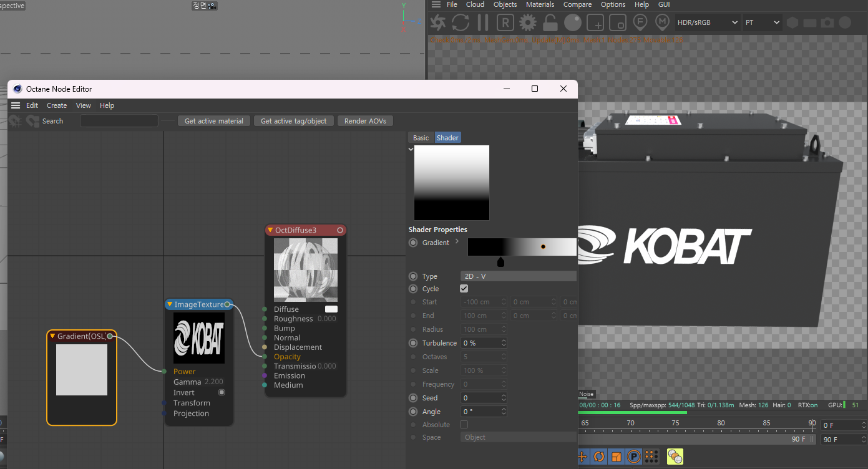Click the restart render icon in Live Viewer
868x469 pixels.
coord(461,23)
